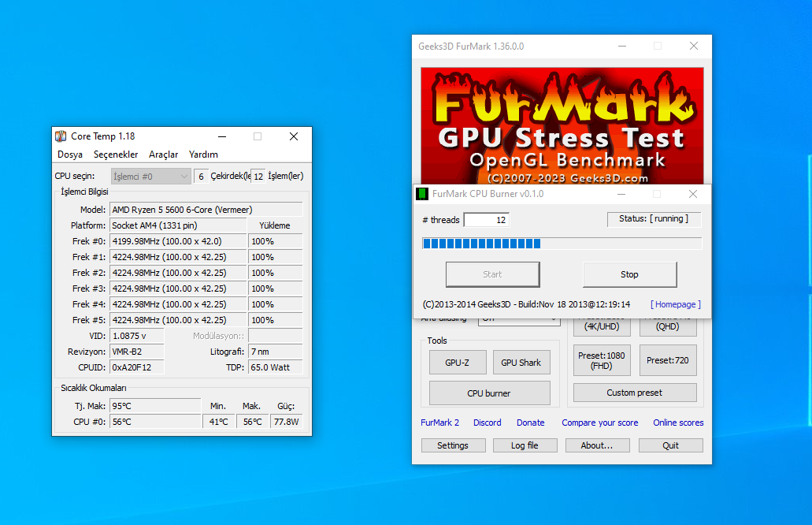This screenshot has height=525, width=812.
Task: Click the green FurMark CPU Burner title icon
Action: coord(422,194)
